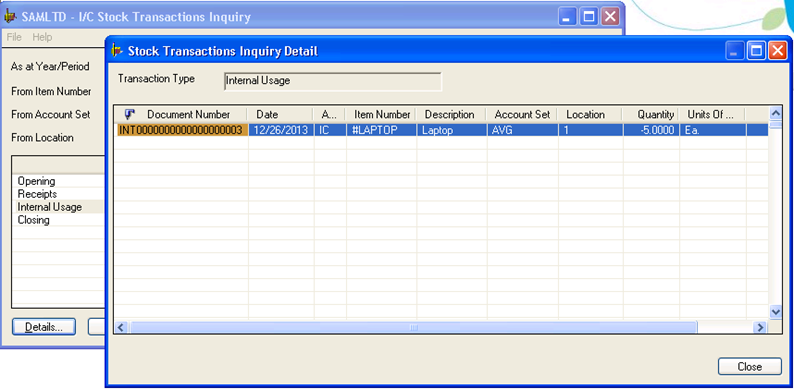Click the Laptop description cell
This screenshot has width=797, height=389.
point(452,130)
